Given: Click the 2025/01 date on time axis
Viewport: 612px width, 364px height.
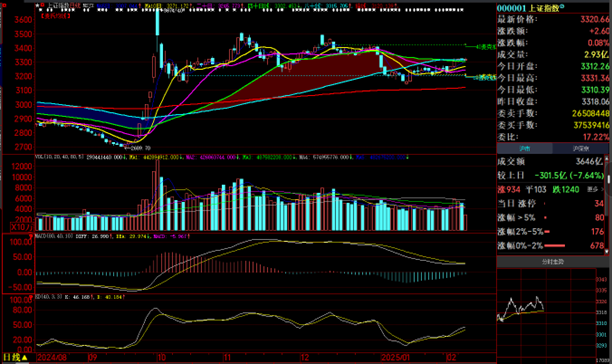Looking at the screenshot, I should coord(395,357).
